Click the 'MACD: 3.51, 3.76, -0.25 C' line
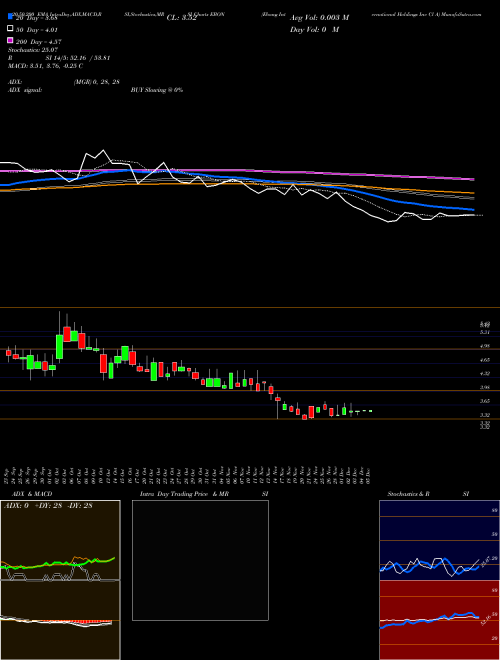The width and height of the screenshot is (500, 660). tap(45, 66)
